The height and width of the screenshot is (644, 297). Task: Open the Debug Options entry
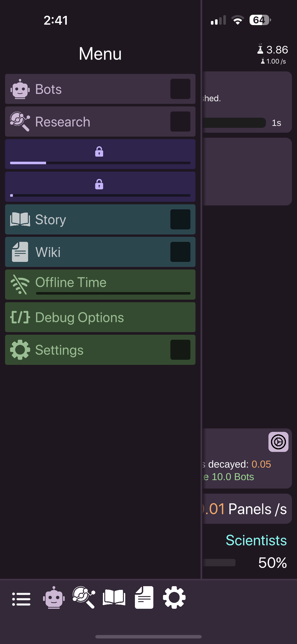[x=100, y=317]
